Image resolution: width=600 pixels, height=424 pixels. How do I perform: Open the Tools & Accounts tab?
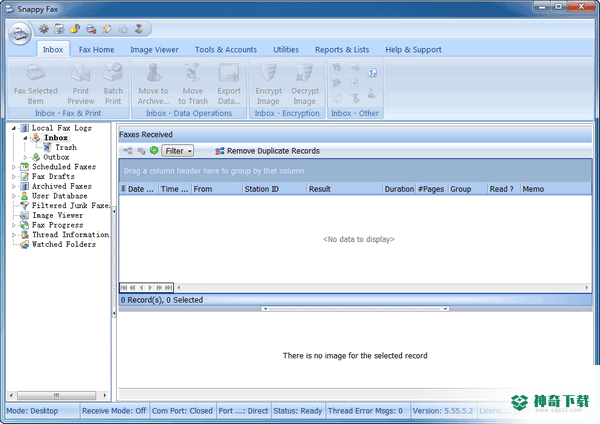pyautogui.click(x=226, y=50)
